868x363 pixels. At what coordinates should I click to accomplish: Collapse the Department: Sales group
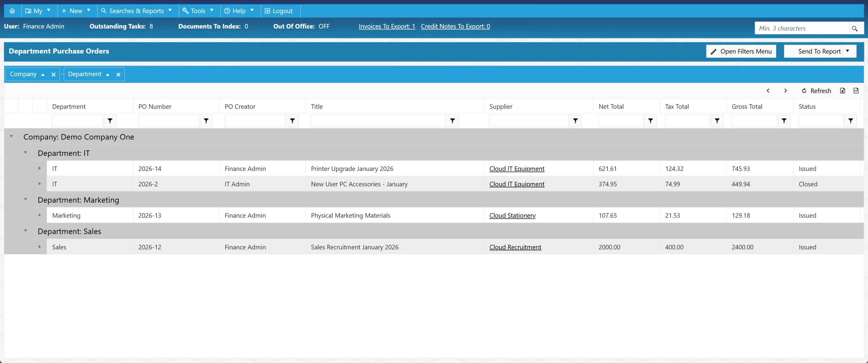click(26, 231)
